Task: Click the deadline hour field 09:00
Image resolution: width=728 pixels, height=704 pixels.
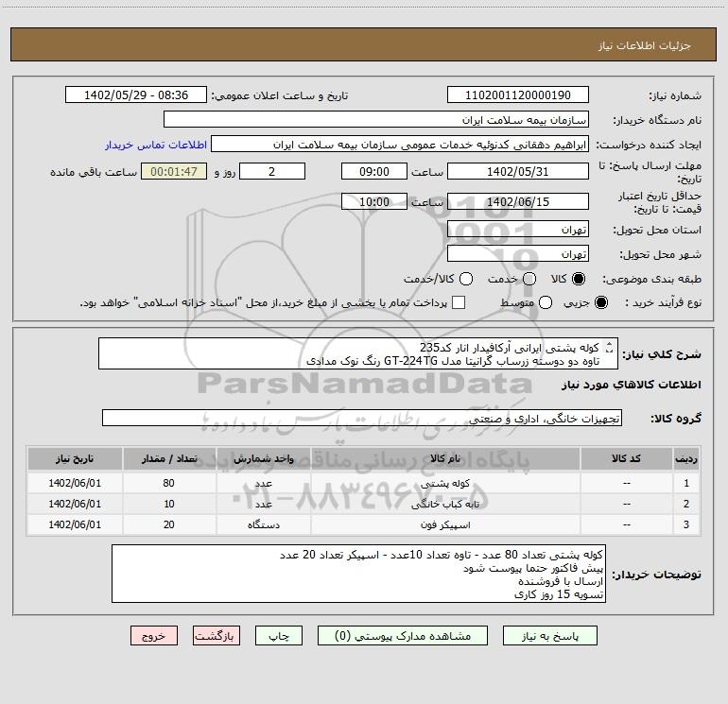Action: pos(374,171)
